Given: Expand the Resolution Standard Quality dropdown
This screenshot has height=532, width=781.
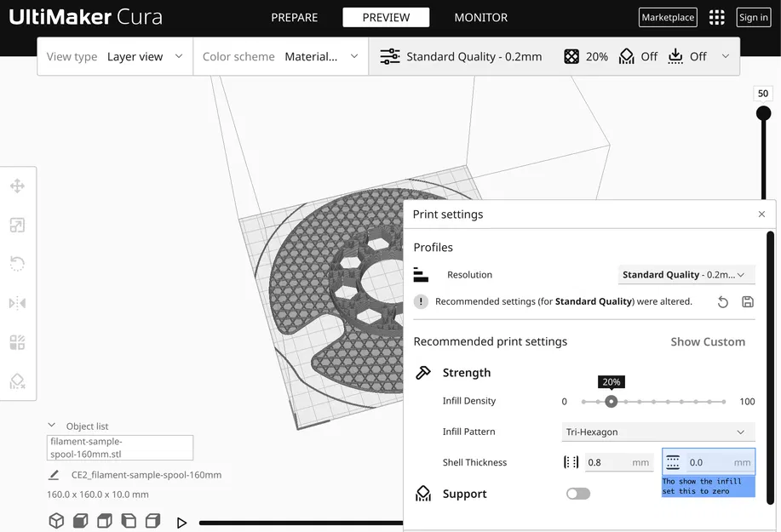Looking at the screenshot, I should pyautogui.click(x=686, y=275).
